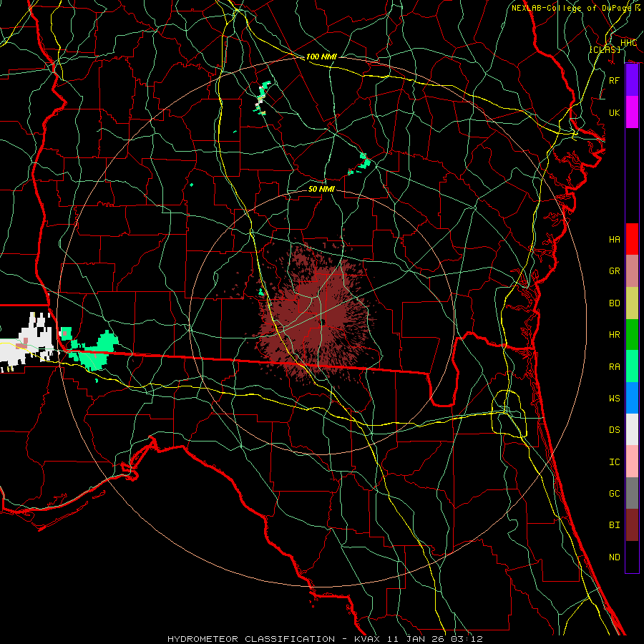The image size is (644, 644).
Task: Click 'HYDROMETEOR CLASSIFICATION' in the bottom caption
Action: tap(251, 639)
